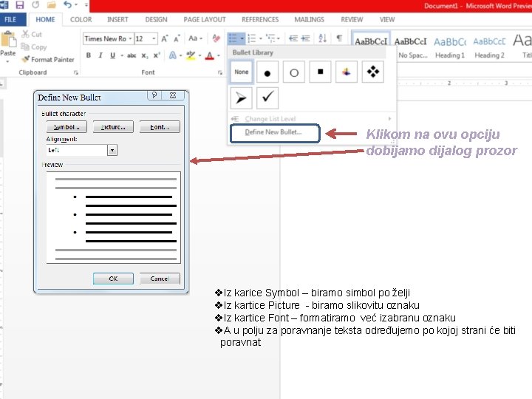Select the solid round bullet
The image size is (532, 399).
(x=267, y=72)
